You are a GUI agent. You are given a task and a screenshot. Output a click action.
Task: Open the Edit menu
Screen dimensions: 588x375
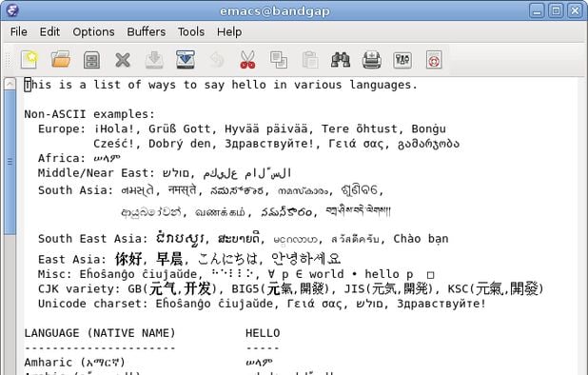[x=49, y=31]
